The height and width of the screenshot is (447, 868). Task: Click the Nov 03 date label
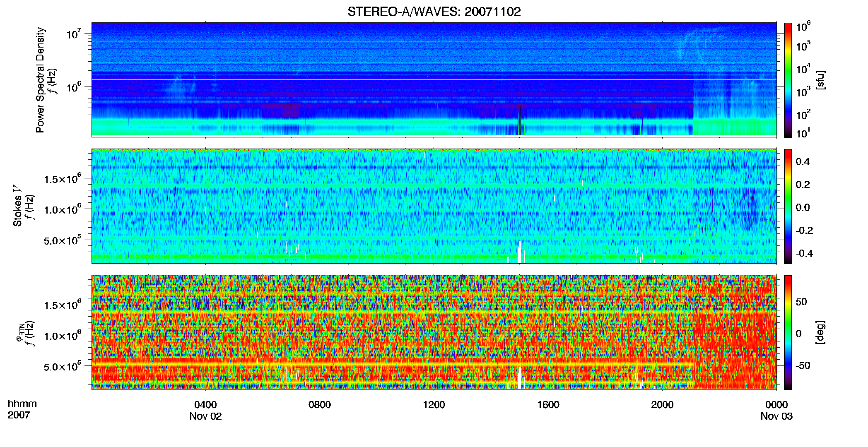pos(776,416)
